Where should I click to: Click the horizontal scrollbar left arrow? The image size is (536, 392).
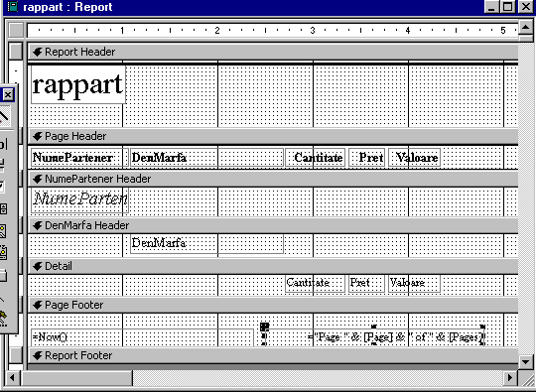pyautogui.click(x=13, y=378)
